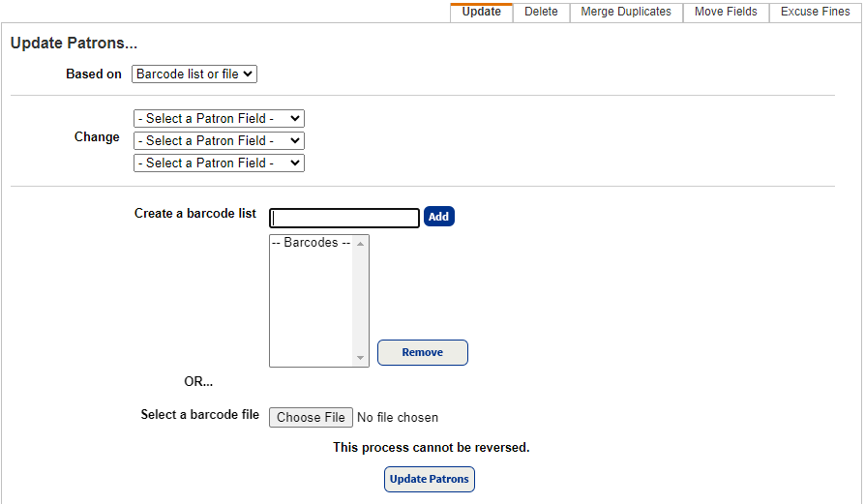Click the Remove button
865x504 pixels.
422,353
